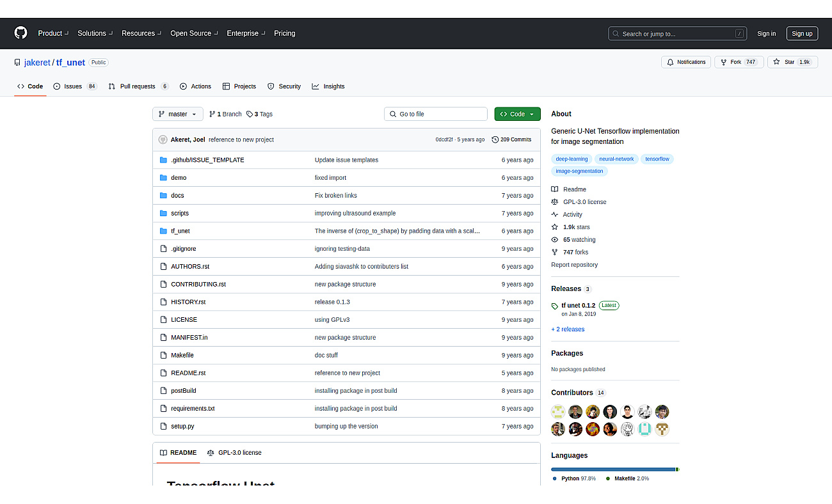Image resolution: width=832 pixels, height=504 pixels.
Task: Expand the Resources menu
Action: (141, 33)
